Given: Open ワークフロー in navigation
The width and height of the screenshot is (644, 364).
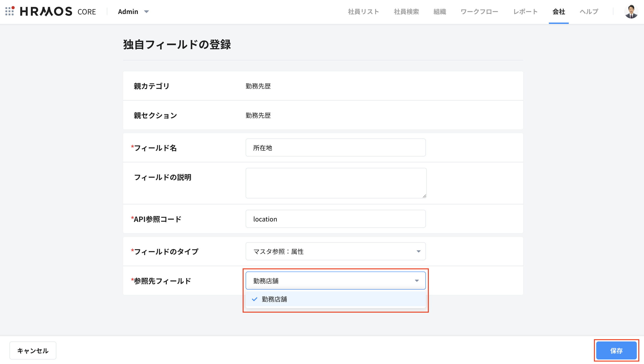Looking at the screenshot, I should [x=479, y=12].
